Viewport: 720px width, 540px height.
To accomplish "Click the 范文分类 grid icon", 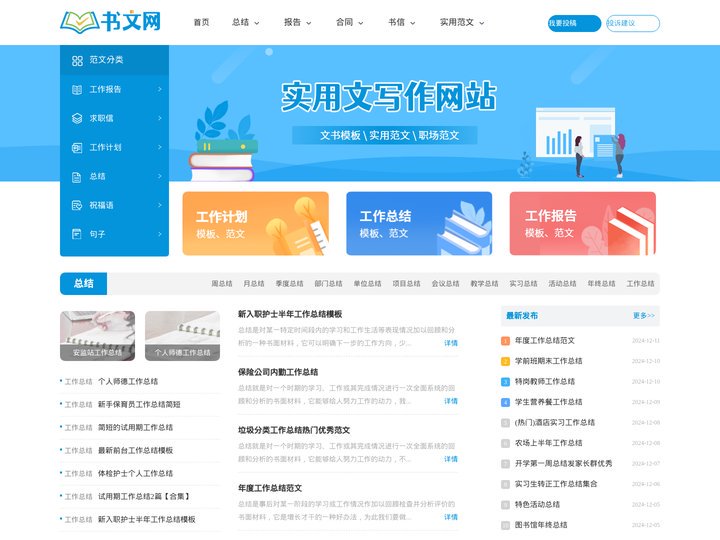I will [x=77, y=60].
